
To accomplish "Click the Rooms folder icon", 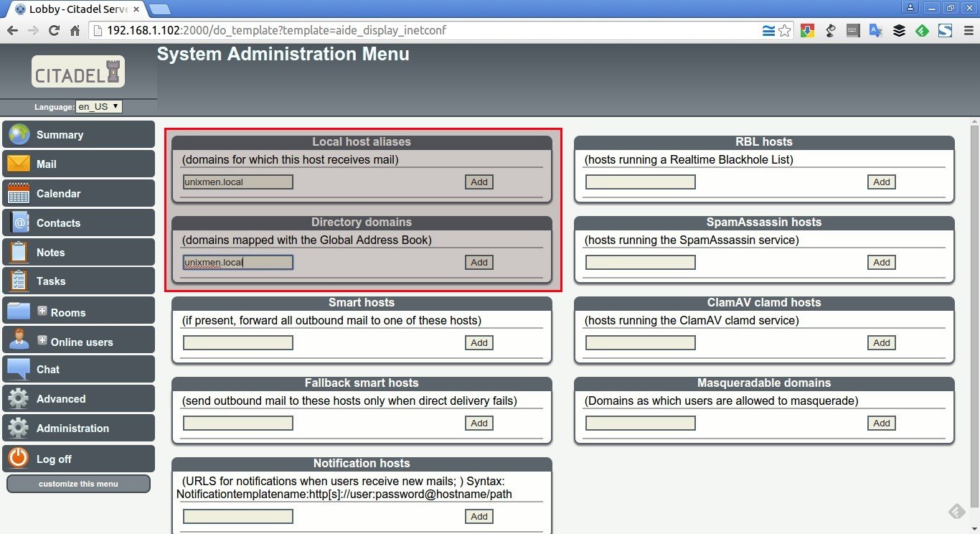I will click(19, 311).
